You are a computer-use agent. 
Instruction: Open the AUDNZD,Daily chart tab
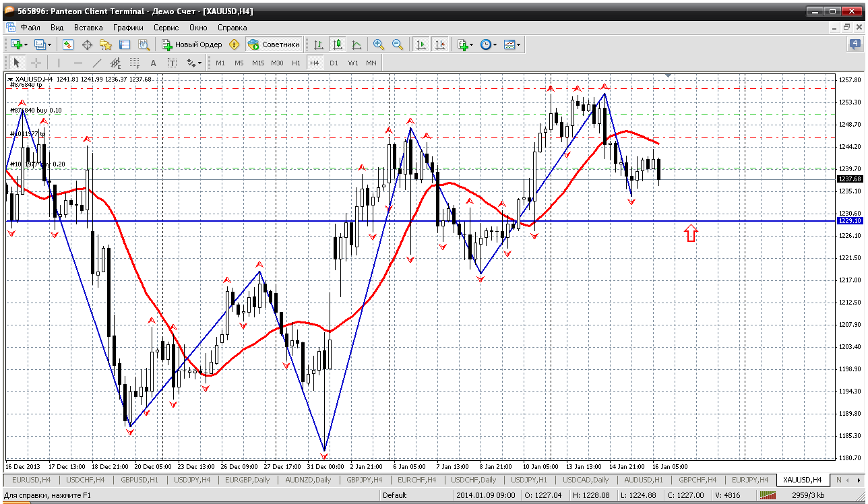click(x=308, y=480)
